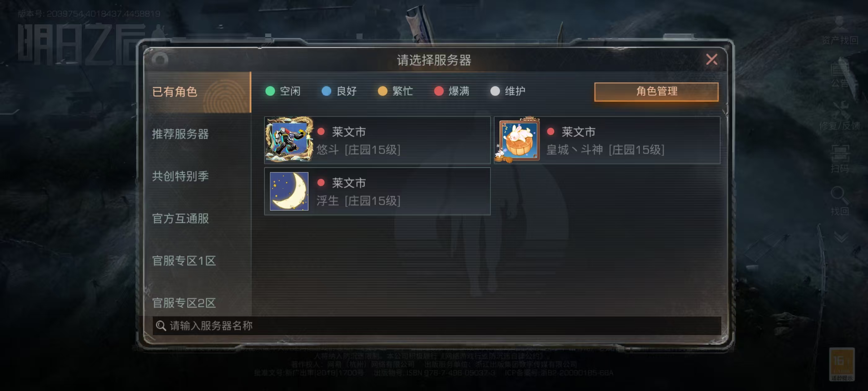Click the magnifier icon in search bar
Screen dimensions: 868x391
click(x=161, y=326)
